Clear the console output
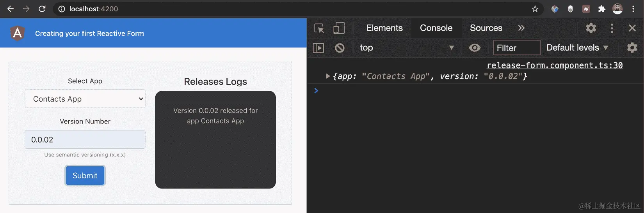The image size is (644, 213). point(340,48)
